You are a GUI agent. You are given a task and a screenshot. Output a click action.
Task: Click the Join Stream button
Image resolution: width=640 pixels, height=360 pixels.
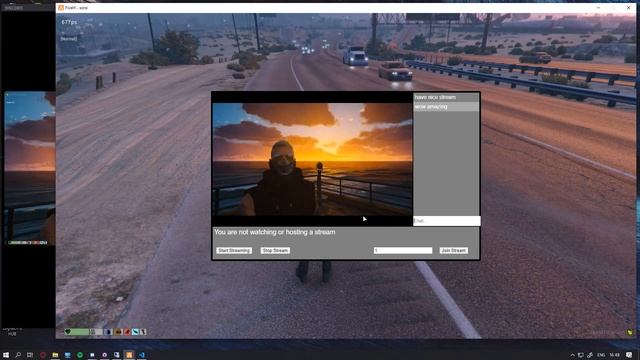tap(453, 250)
